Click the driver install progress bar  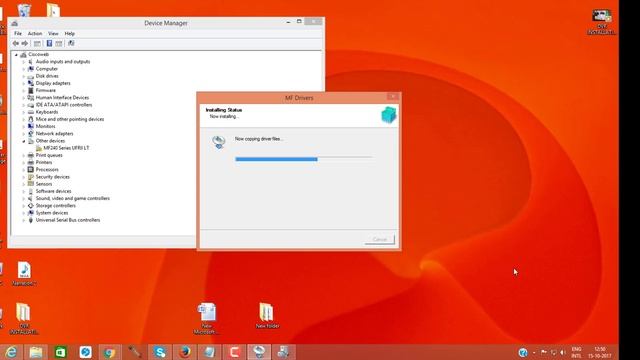(304, 159)
